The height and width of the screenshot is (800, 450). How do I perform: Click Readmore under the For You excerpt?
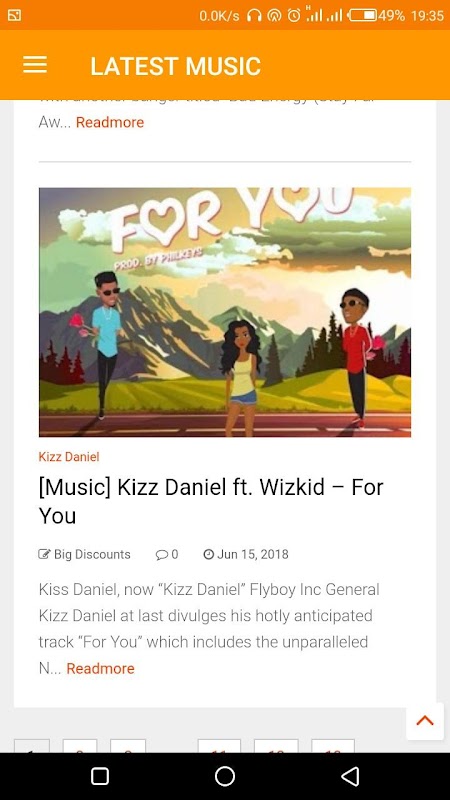pyautogui.click(x=101, y=668)
